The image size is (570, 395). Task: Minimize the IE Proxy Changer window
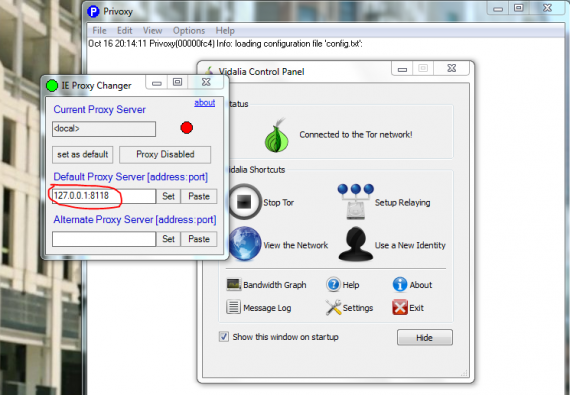(157, 83)
